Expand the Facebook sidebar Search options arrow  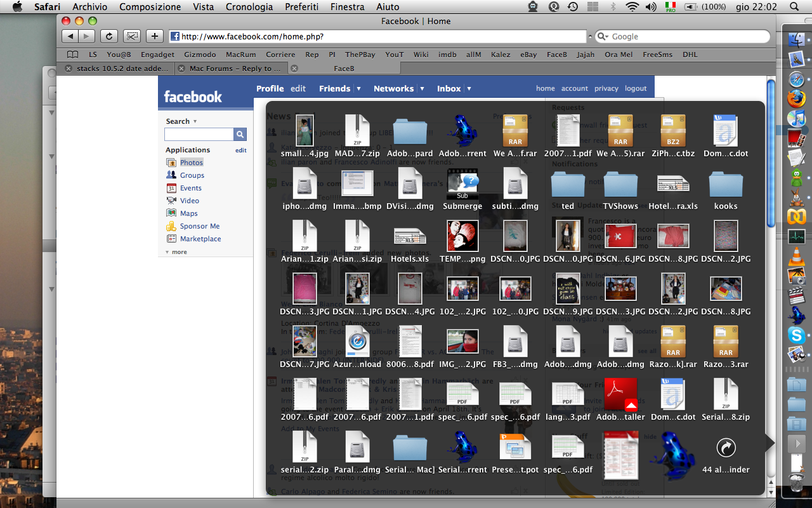pos(195,121)
